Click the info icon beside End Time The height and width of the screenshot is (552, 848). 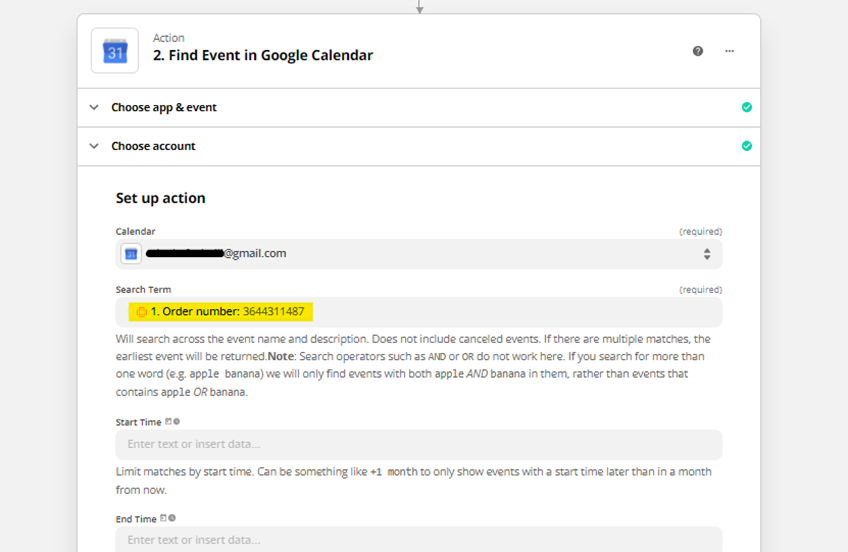pos(172,518)
